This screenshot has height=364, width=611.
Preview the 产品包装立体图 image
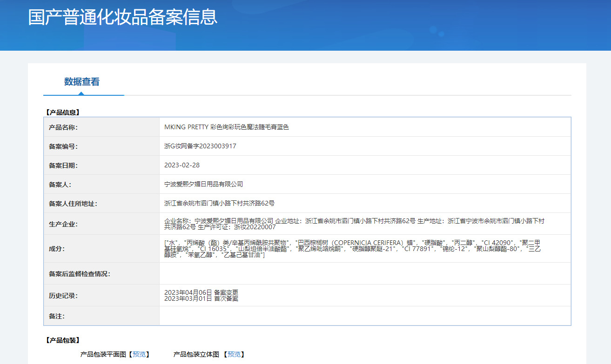pos(234,354)
